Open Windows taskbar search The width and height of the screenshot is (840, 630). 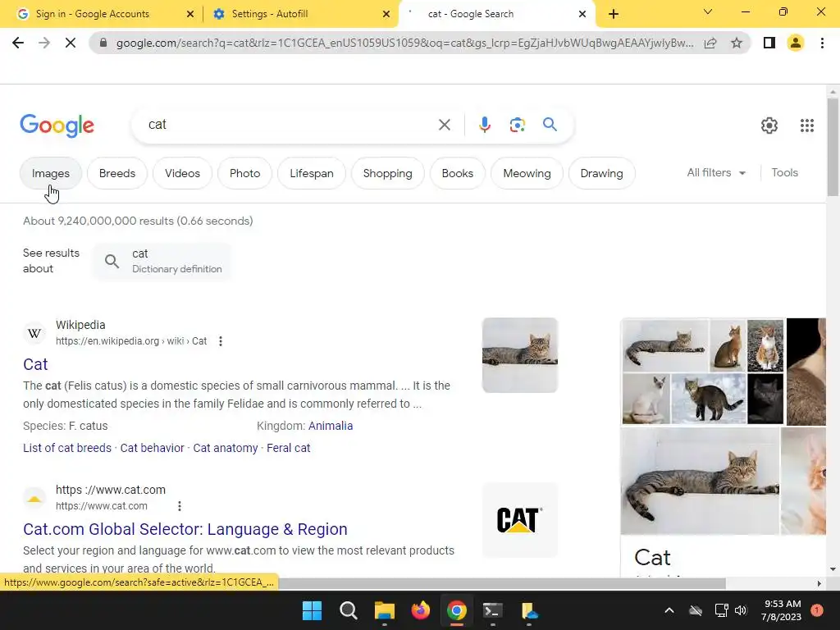pyautogui.click(x=348, y=610)
